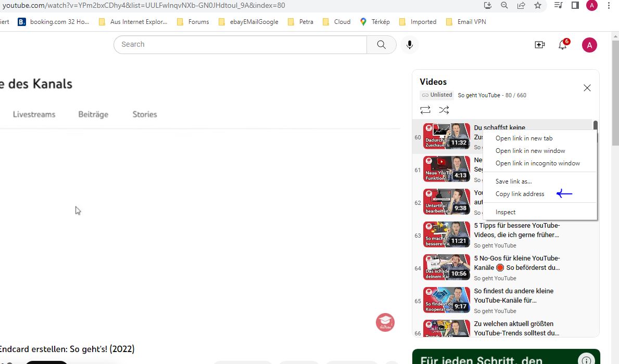
Task: Start voice search with the microphone icon
Action: pyautogui.click(x=410, y=45)
